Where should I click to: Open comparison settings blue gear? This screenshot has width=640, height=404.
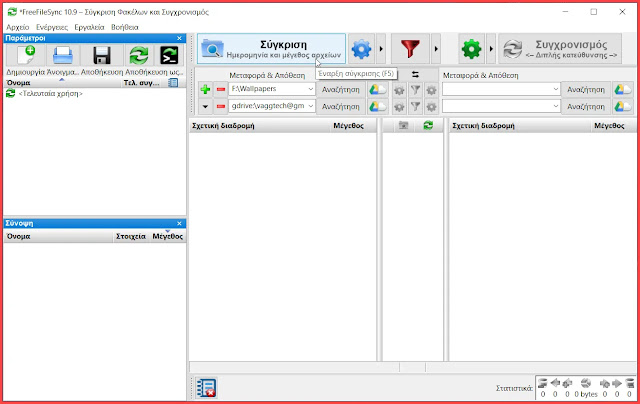point(362,49)
